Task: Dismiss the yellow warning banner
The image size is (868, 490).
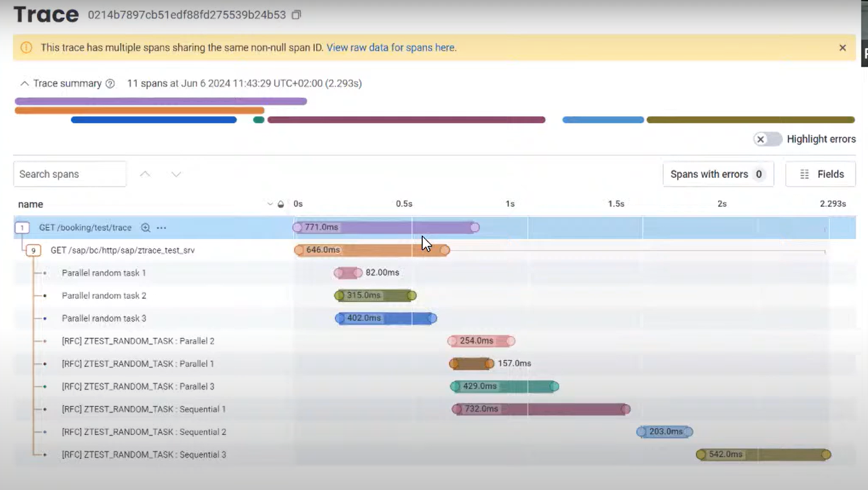Action: (x=842, y=48)
